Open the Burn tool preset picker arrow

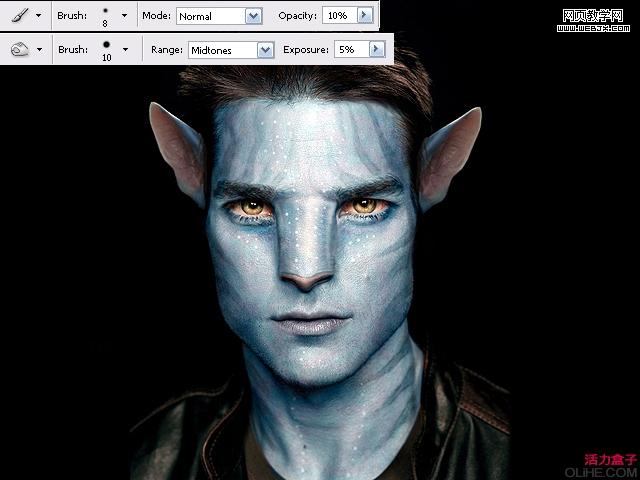(39, 49)
